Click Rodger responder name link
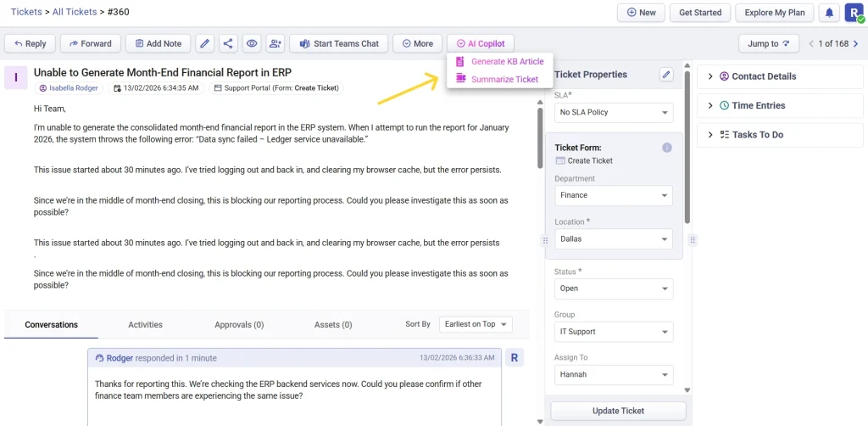Screen dimensions: 868x426 click(x=120, y=358)
